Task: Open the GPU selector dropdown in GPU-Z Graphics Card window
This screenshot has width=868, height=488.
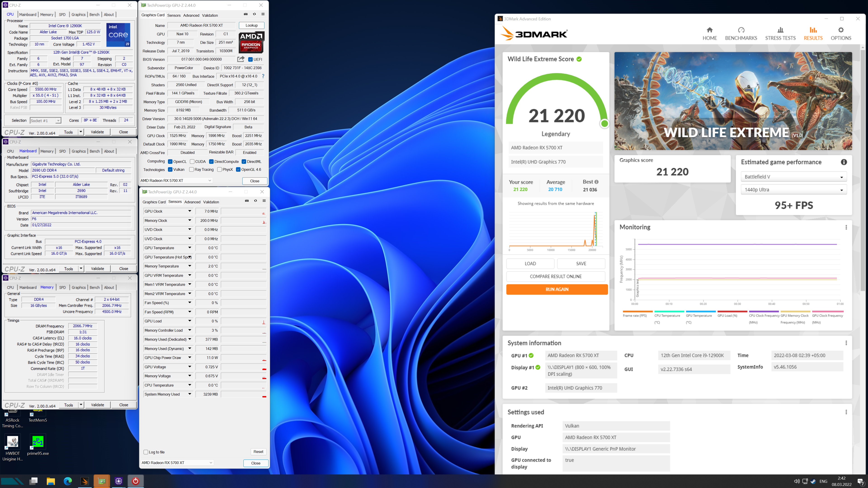Action: [176, 181]
